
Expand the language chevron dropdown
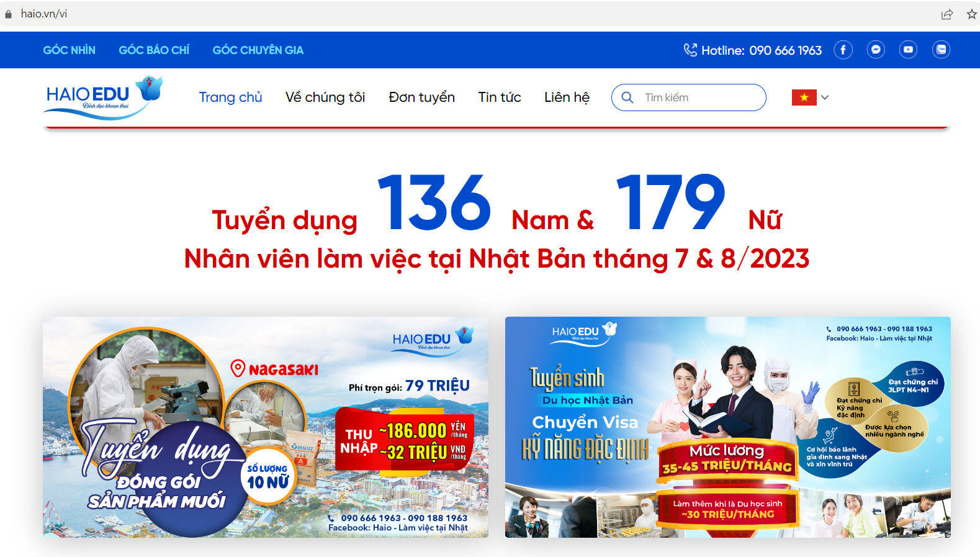click(825, 97)
